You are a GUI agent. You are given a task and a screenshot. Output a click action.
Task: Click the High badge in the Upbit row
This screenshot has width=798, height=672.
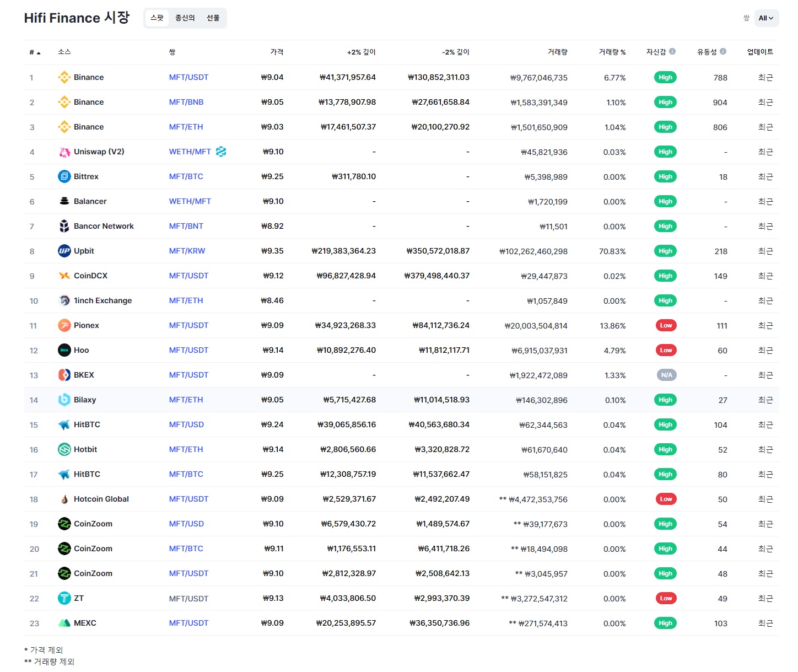[665, 251]
